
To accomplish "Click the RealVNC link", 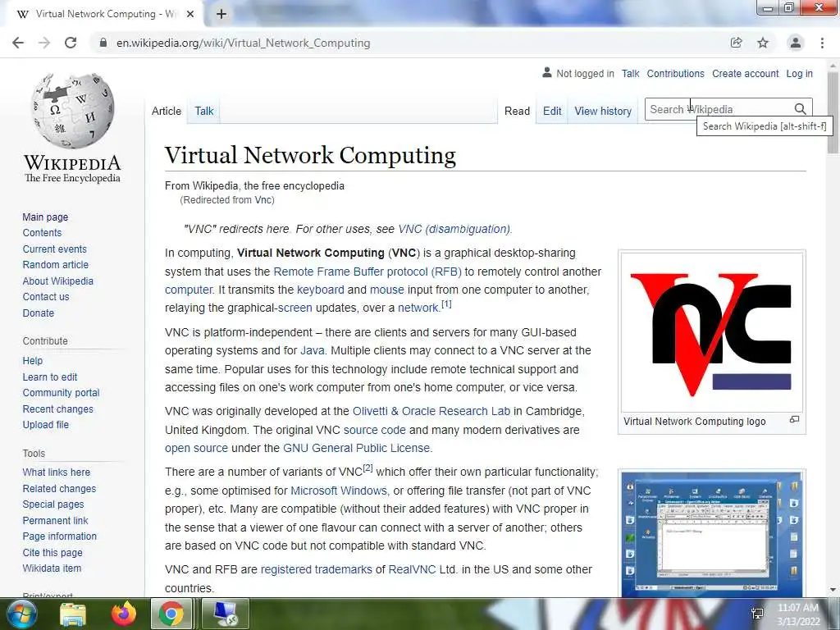I will click(412, 569).
